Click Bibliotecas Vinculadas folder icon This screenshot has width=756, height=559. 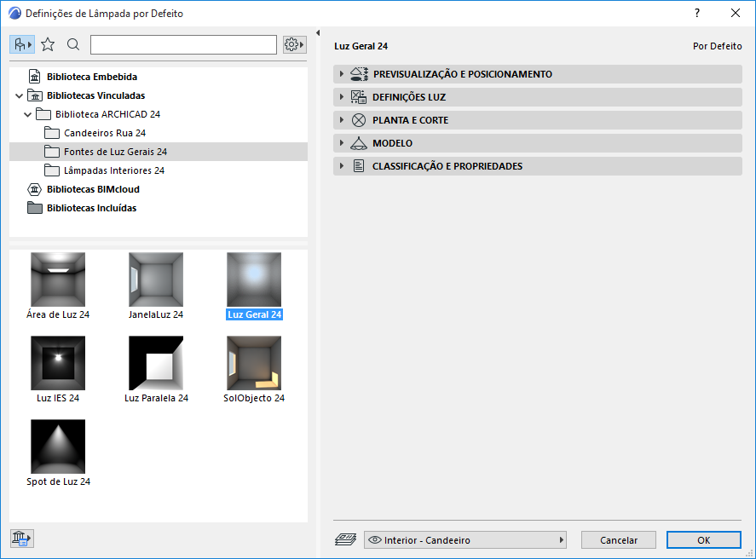pyautogui.click(x=35, y=95)
